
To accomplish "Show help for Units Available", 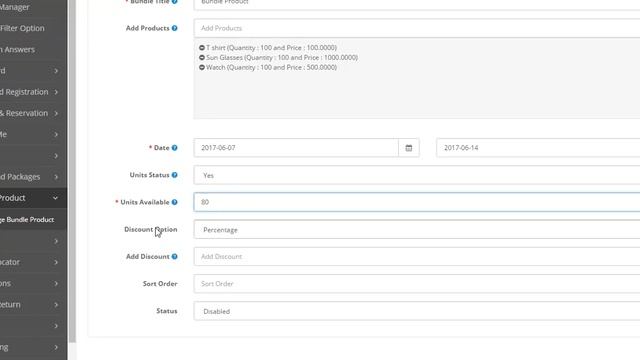I will click(x=175, y=202).
